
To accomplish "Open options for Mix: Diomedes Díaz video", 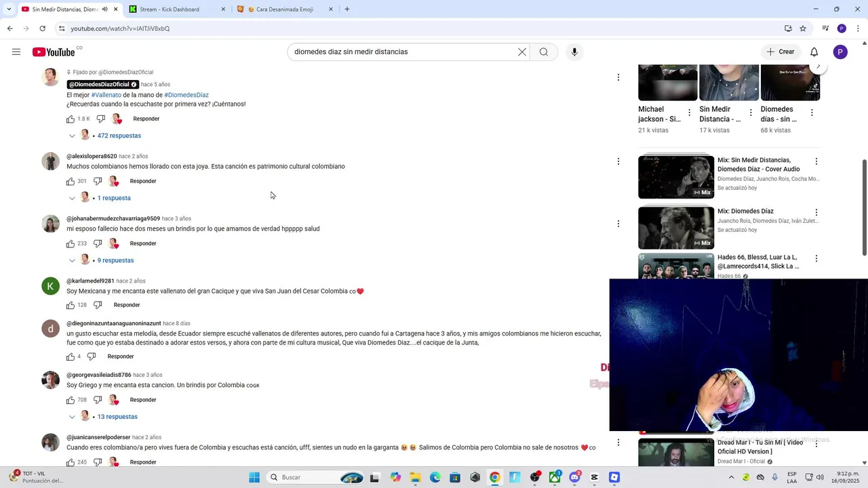I will point(816,212).
